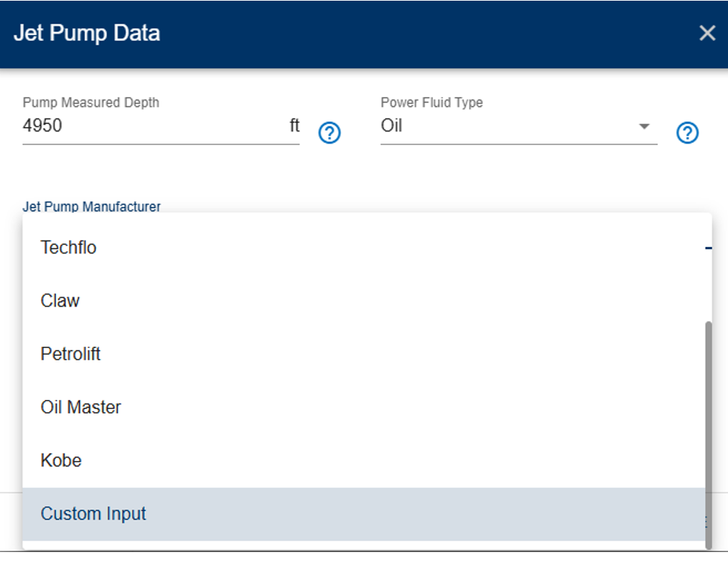Open help for Power Fluid Type
This screenshot has width=728, height=575.
click(x=687, y=133)
